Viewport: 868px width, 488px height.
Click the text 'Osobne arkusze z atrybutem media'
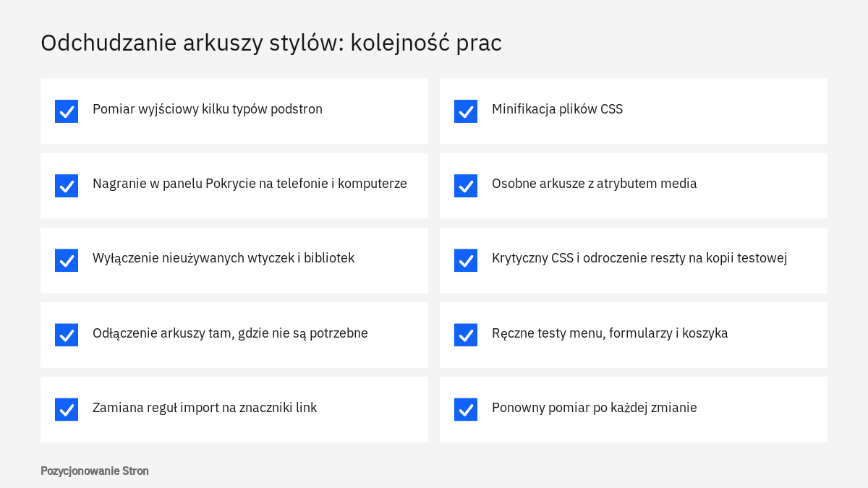[595, 184]
